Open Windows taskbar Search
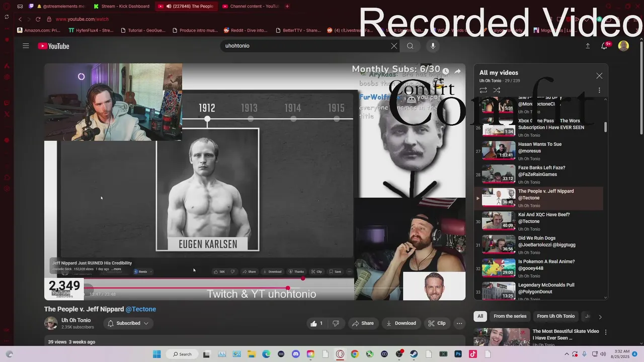Viewport: 644px width, 362px height. (182, 354)
